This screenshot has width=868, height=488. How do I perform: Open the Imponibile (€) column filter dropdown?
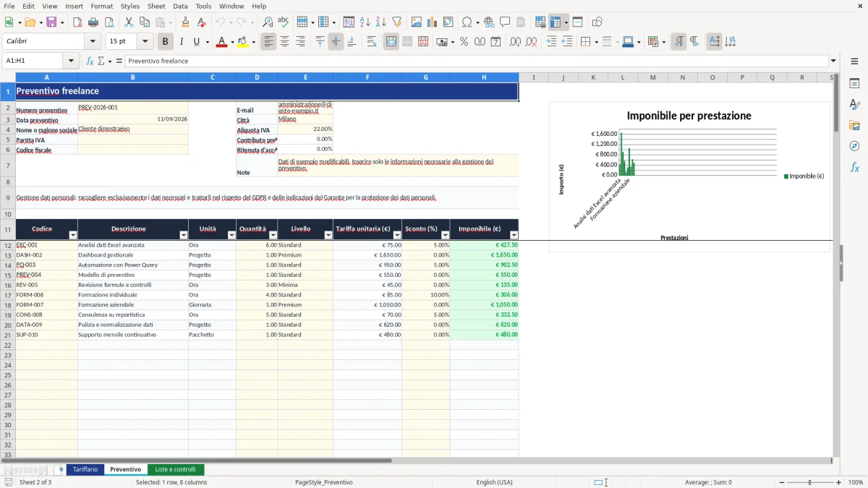click(x=514, y=235)
